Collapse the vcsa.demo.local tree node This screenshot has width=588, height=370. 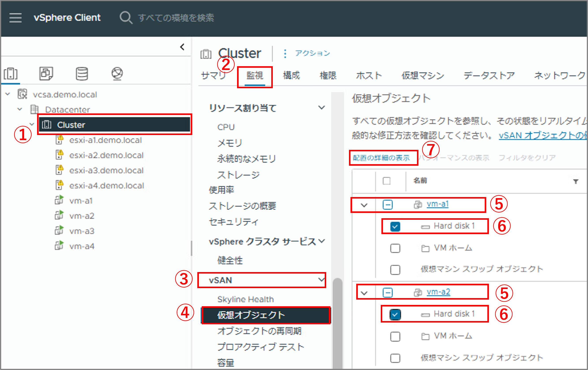pos(8,94)
